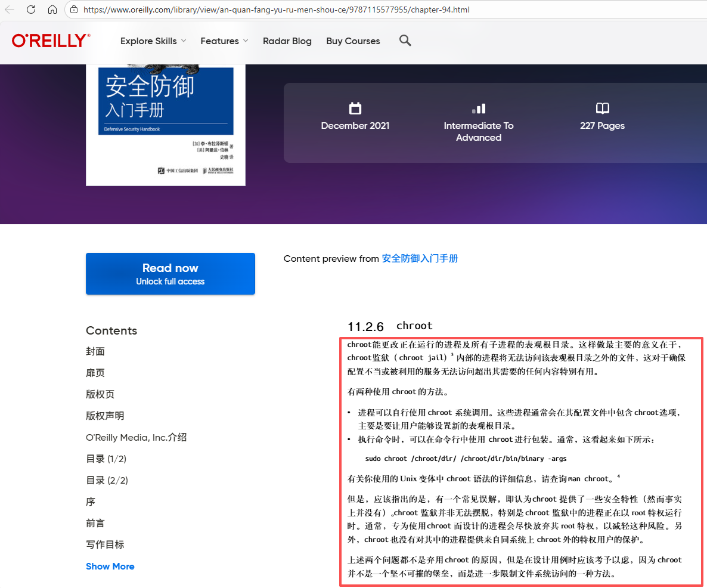Screen dimensions: 707x588
Task: Open the Radar Blog menu item
Action: point(287,41)
